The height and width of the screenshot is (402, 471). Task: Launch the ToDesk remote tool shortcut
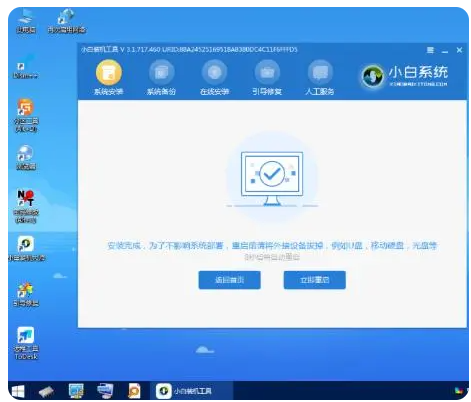pyautogui.click(x=26, y=343)
